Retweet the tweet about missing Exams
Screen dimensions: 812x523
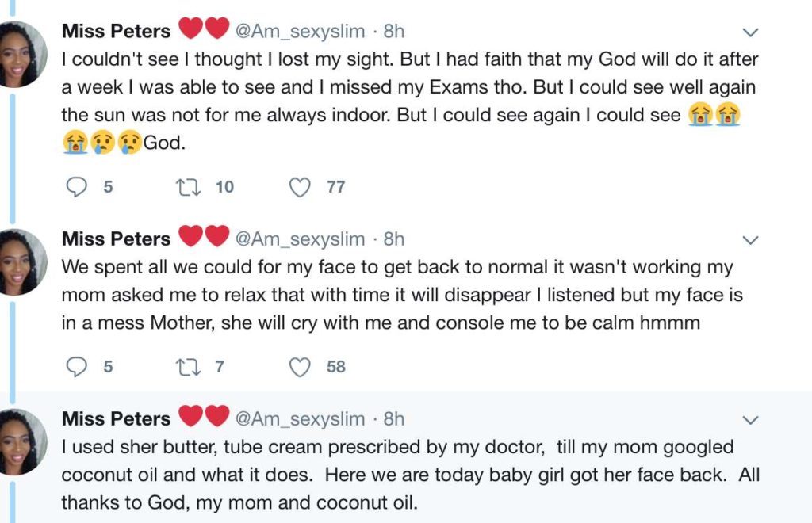point(188,187)
